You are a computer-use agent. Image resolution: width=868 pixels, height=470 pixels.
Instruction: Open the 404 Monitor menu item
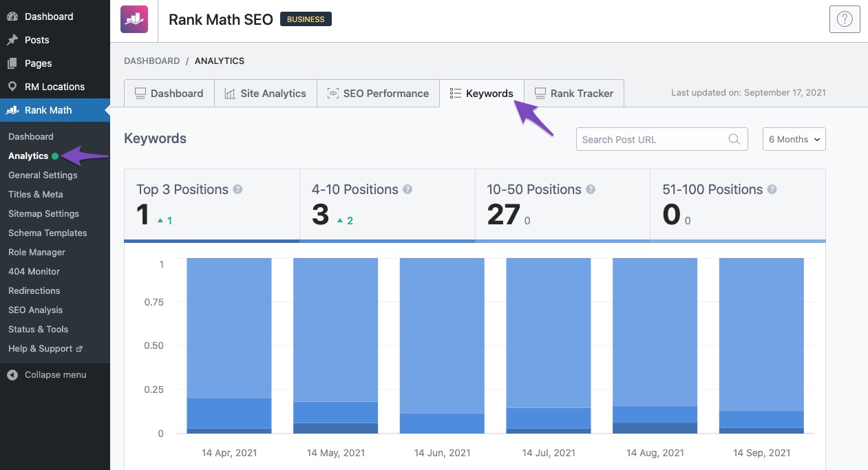coord(34,272)
